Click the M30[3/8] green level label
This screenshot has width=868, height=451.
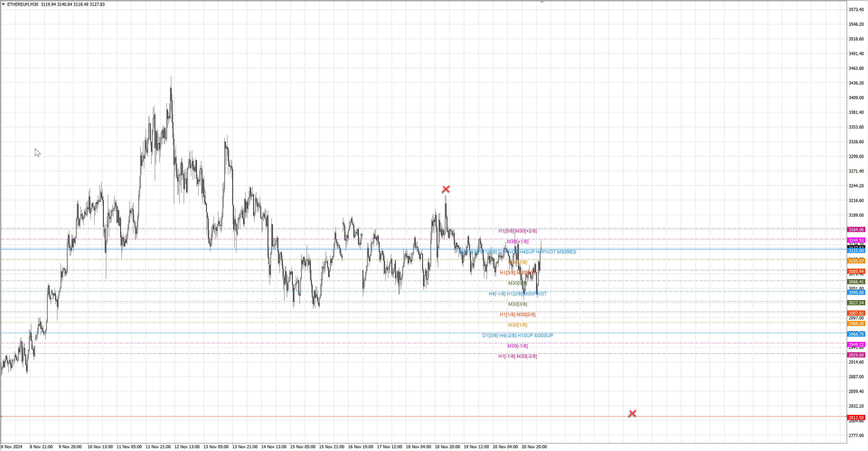click(x=518, y=304)
